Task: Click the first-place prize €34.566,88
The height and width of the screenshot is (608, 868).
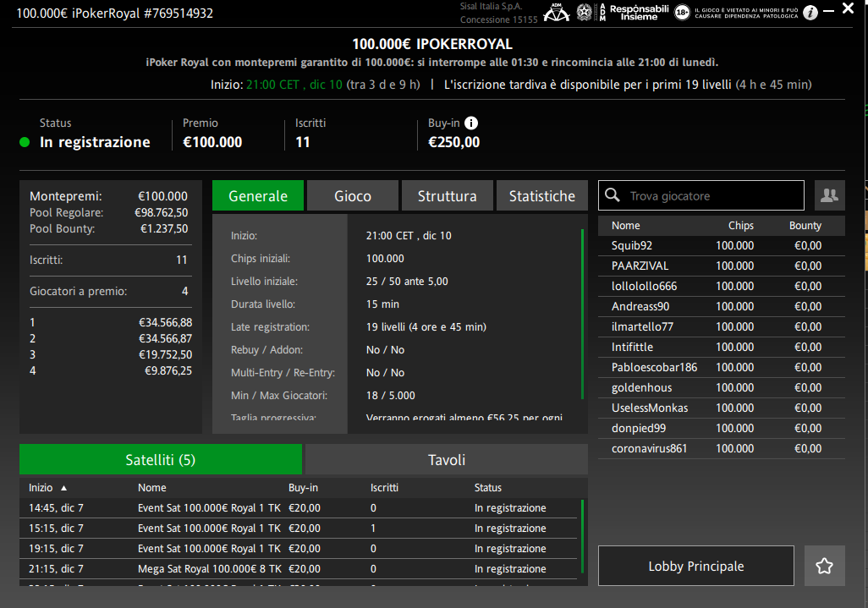Action: (165, 322)
